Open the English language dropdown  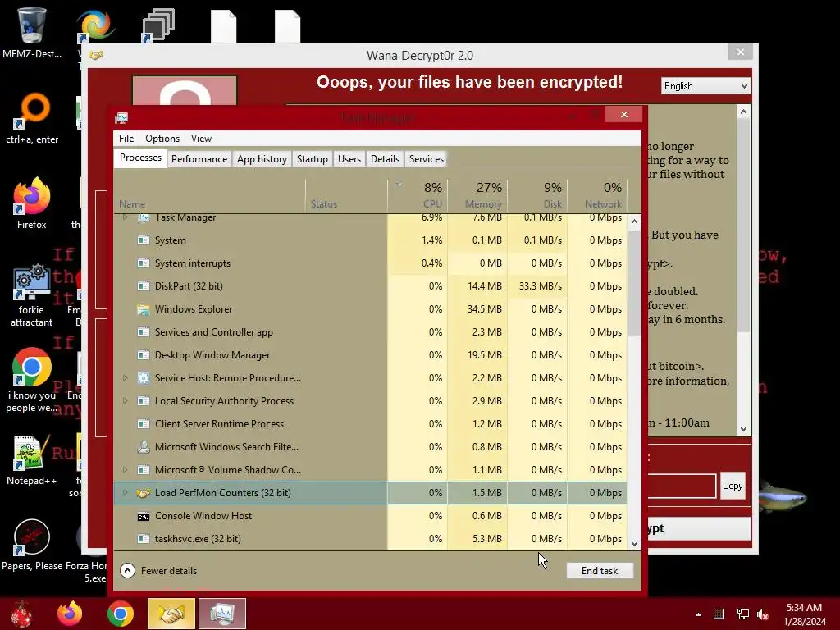click(x=705, y=85)
